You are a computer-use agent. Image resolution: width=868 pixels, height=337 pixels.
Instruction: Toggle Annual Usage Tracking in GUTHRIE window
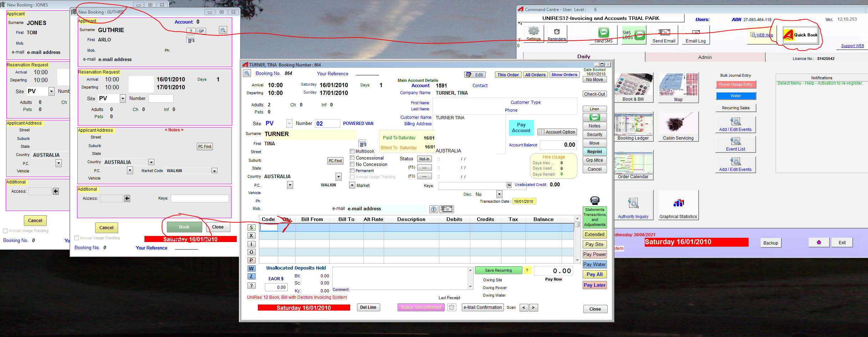[76, 238]
